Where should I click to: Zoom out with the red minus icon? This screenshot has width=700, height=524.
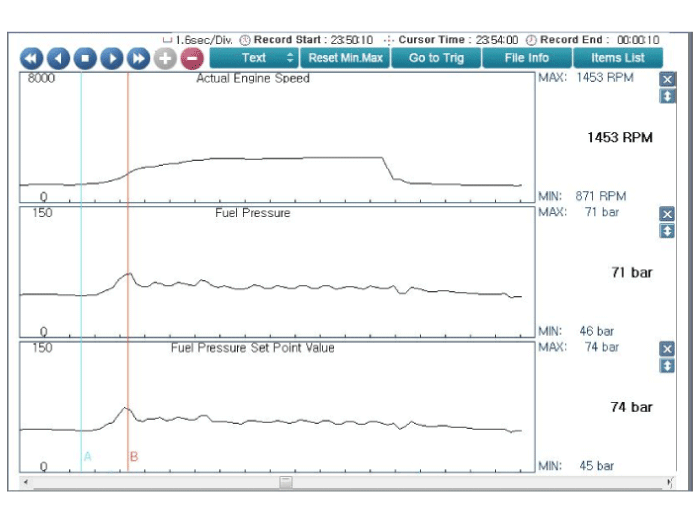click(x=192, y=58)
